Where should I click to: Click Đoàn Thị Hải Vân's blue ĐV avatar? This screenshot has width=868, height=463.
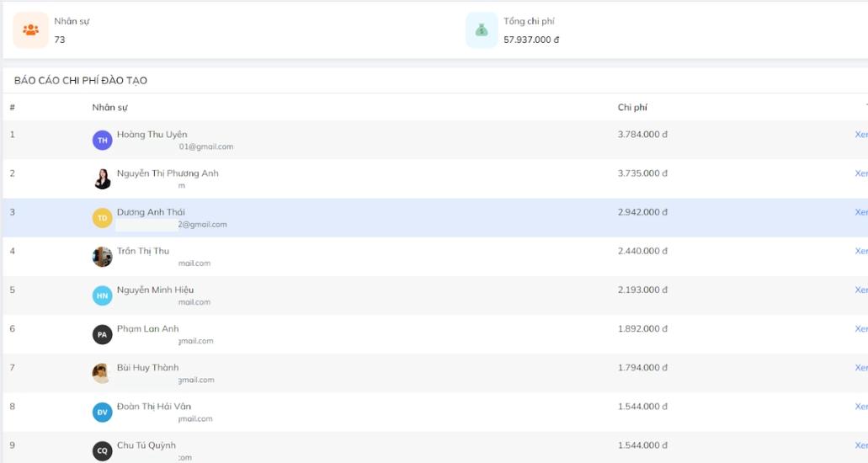tap(102, 412)
